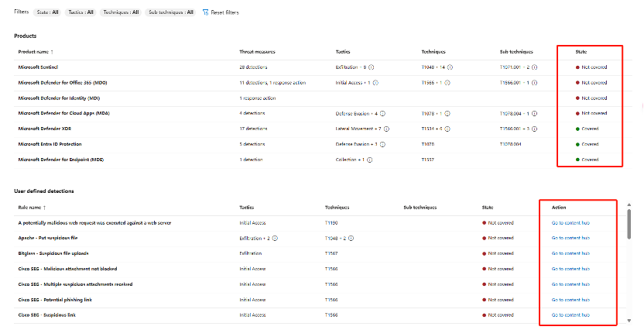Screen dimensions: 644x330
Task: Click the 17 detections cell
Action: [x=253, y=129]
